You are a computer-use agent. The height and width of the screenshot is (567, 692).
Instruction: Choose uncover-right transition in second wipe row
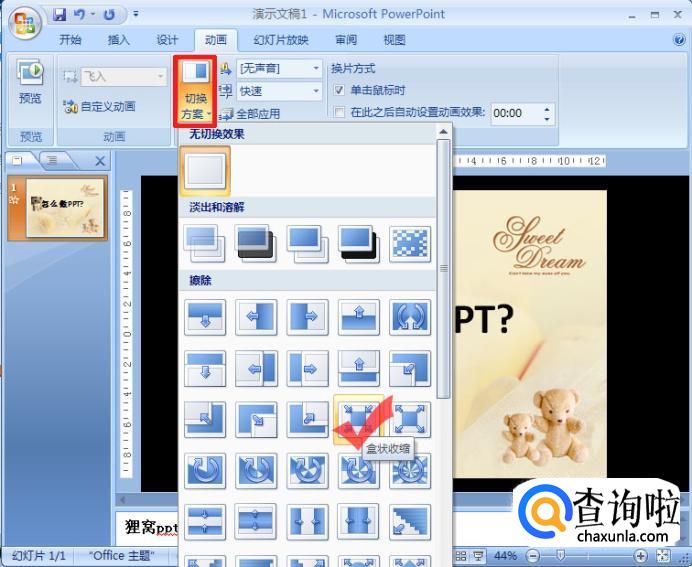pos(308,368)
